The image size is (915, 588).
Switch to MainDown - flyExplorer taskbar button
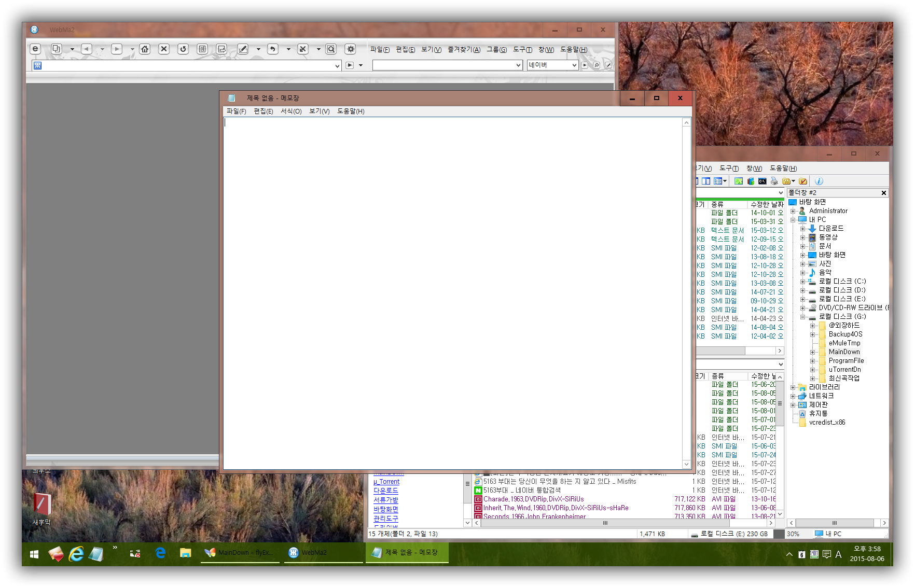240,553
